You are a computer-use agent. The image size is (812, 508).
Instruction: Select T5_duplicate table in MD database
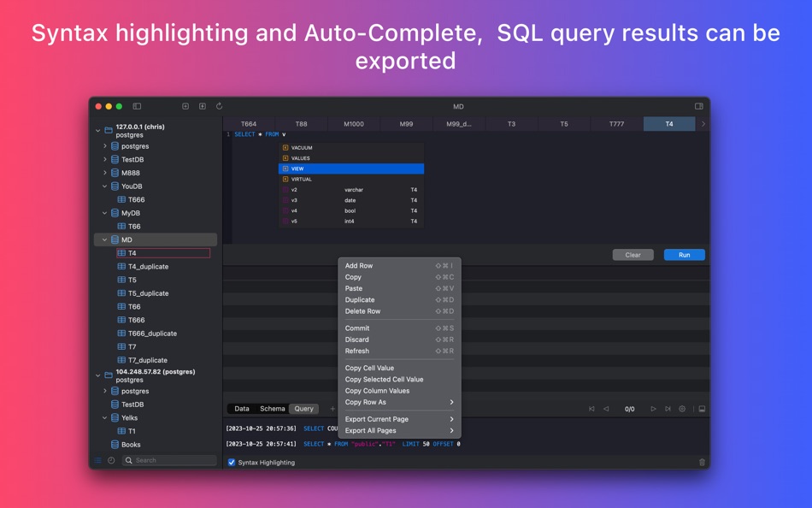148,293
